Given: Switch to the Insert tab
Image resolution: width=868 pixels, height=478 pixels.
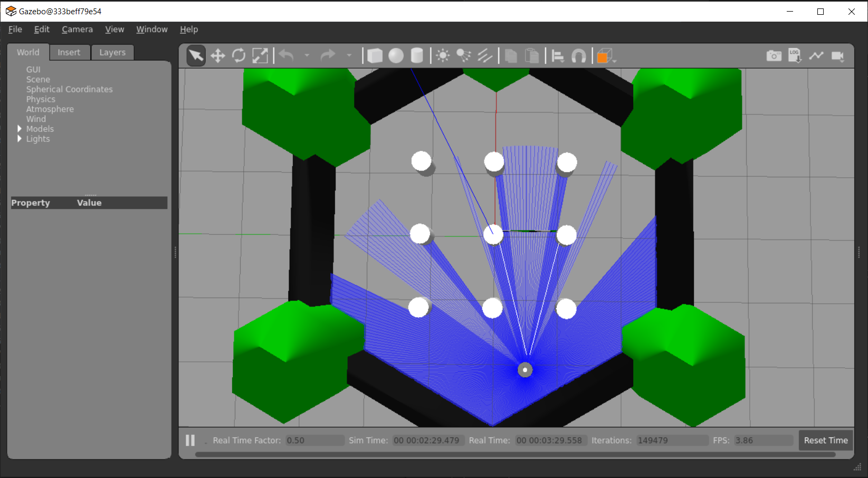Looking at the screenshot, I should (x=69, y=52).
